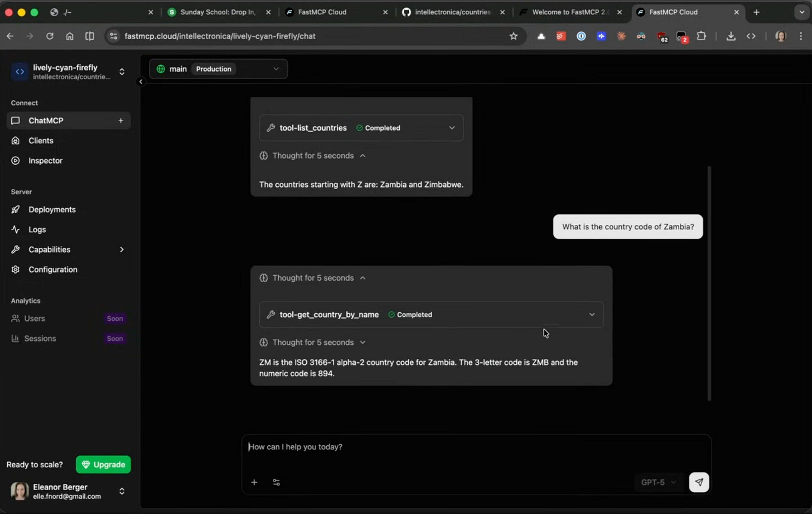Screen dimensions: 812x514
Task: Reload the page
Action: 50,36
